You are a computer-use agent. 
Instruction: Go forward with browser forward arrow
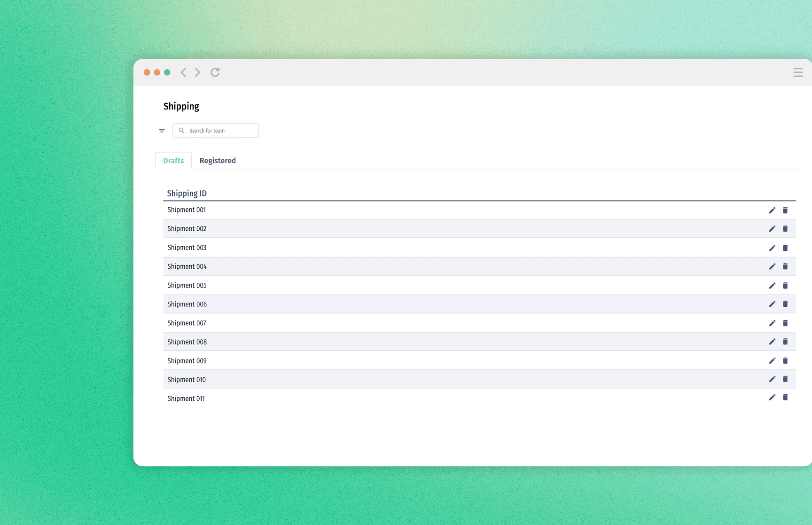198,72
